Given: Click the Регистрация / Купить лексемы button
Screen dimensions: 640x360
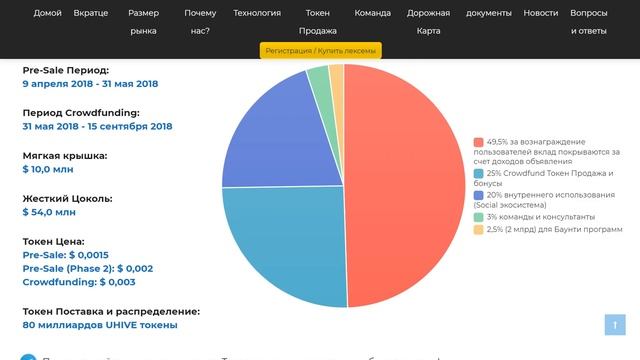Looking at the screenshot, I should [320, 51].
